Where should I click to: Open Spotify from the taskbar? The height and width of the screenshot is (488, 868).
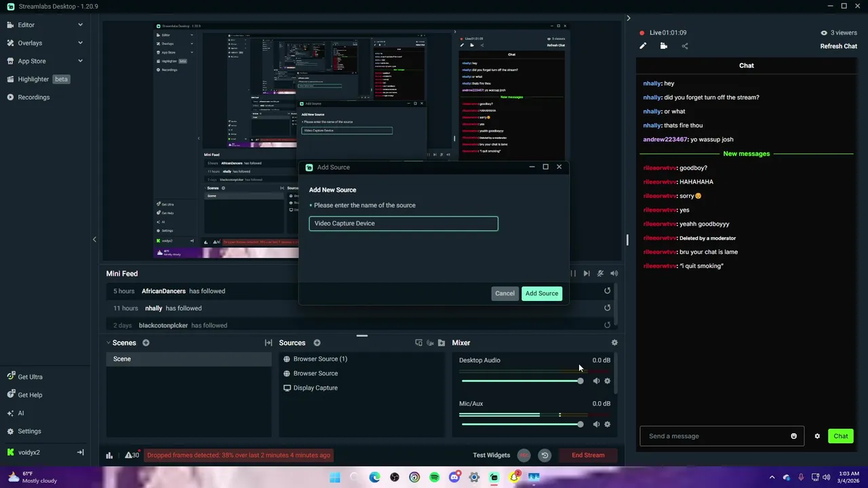click(x=434, y=478)
